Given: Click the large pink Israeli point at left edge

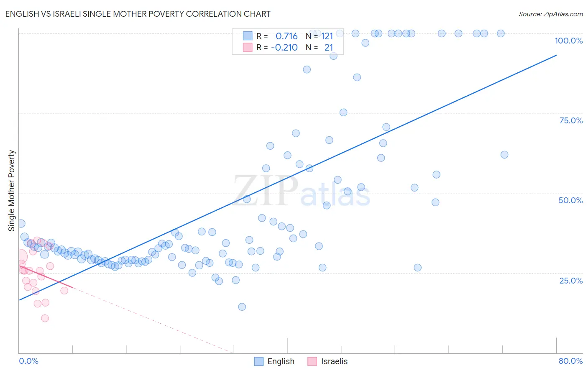Looking at the screenshot, I should coord(19,257).
